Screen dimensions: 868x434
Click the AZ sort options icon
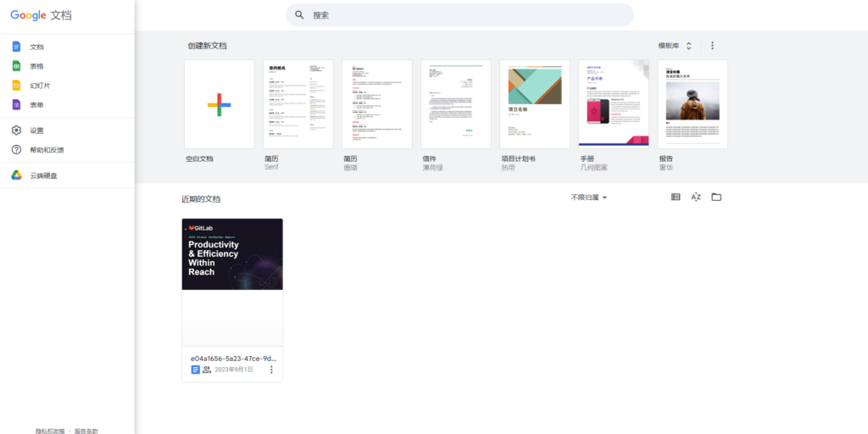click(696, 198)
